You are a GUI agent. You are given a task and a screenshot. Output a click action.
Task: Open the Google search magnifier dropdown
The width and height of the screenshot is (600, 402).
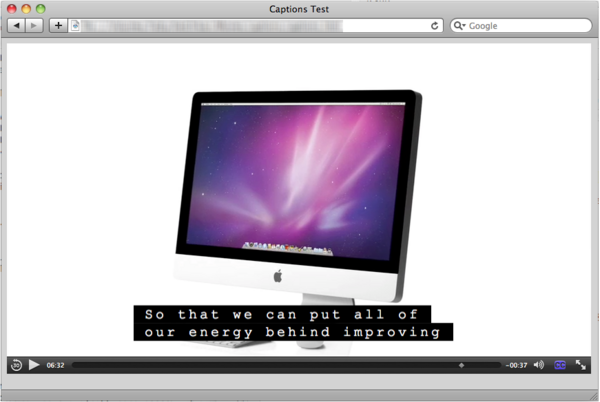pyautogui.click(x=461, y=25)
